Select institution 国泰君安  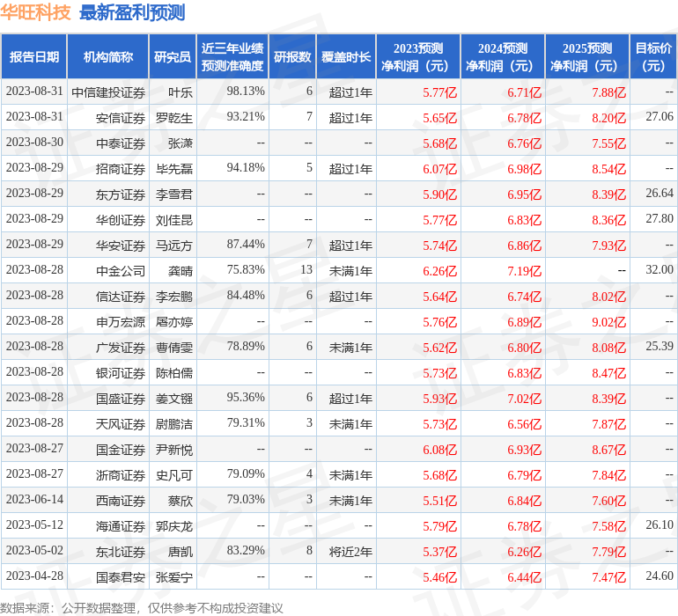click(121, 576)
